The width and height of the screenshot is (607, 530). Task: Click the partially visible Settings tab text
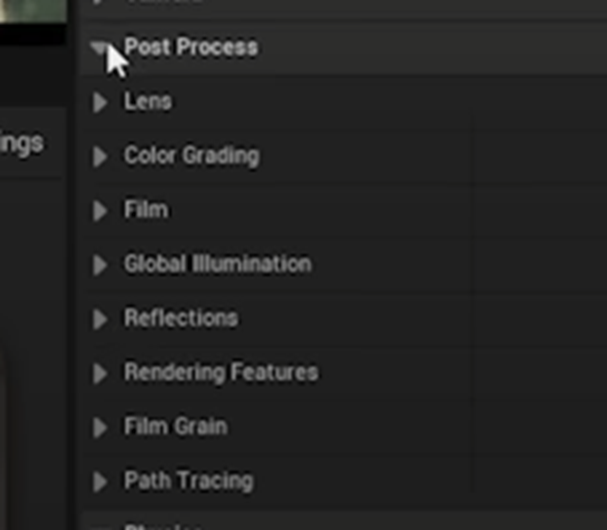(x=22, y=142)
